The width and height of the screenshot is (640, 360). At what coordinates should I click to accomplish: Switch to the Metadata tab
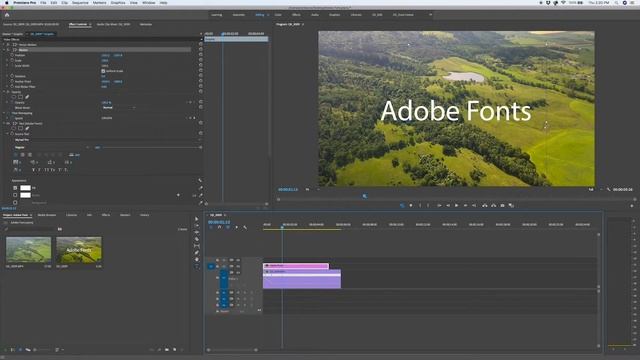tap(146, 24)
